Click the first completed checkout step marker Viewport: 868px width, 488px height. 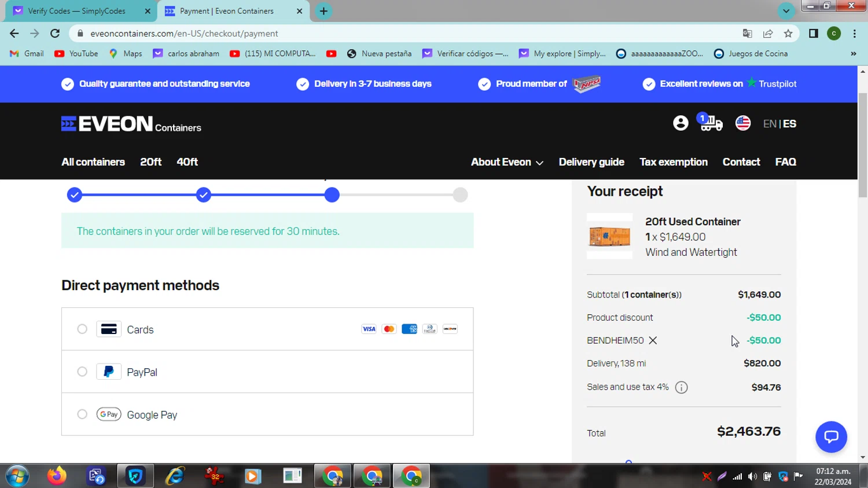click(x=75, y=195)
